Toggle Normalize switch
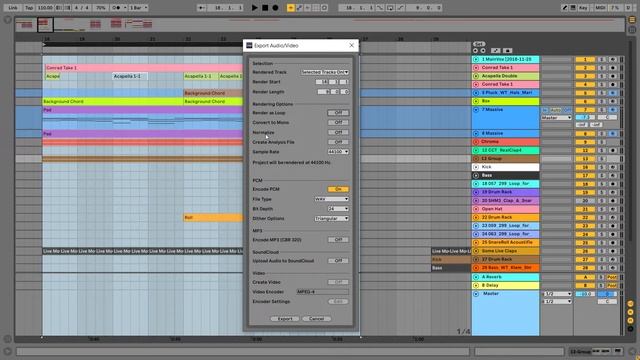 [x=338, y=132]
